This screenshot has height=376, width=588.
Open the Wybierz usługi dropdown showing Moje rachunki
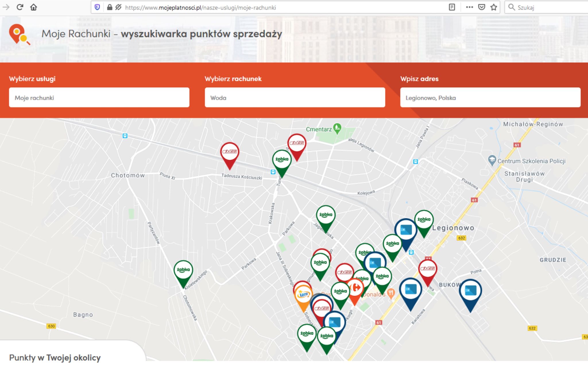(x=99, y=98)
